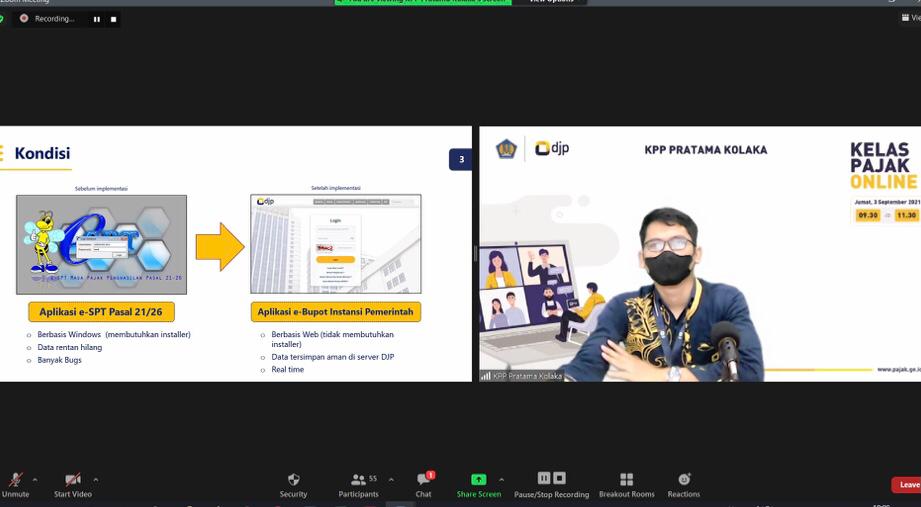Change layout with the View button
This screenshot has width=921, height=507.
(x=910, y=18)
